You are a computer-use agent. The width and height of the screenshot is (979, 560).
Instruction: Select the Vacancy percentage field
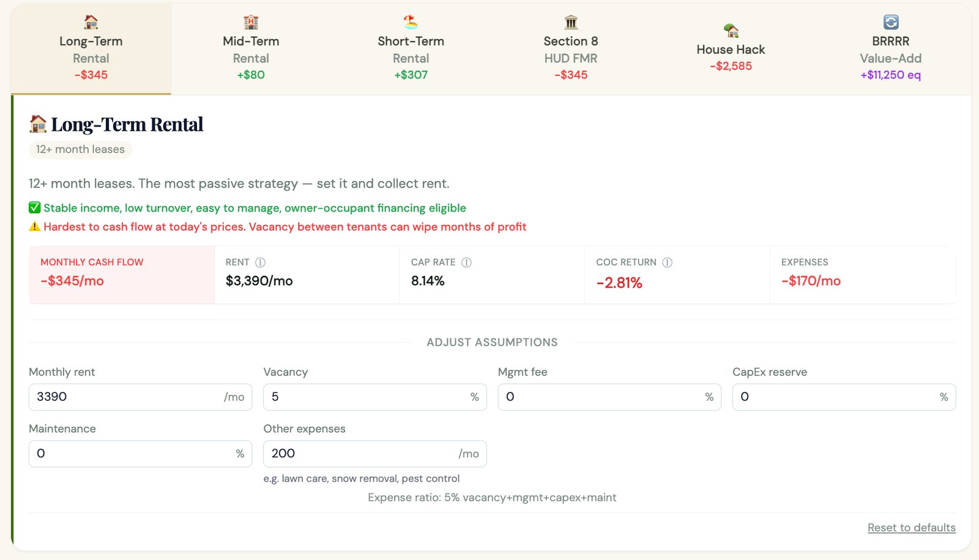[374, 397]
